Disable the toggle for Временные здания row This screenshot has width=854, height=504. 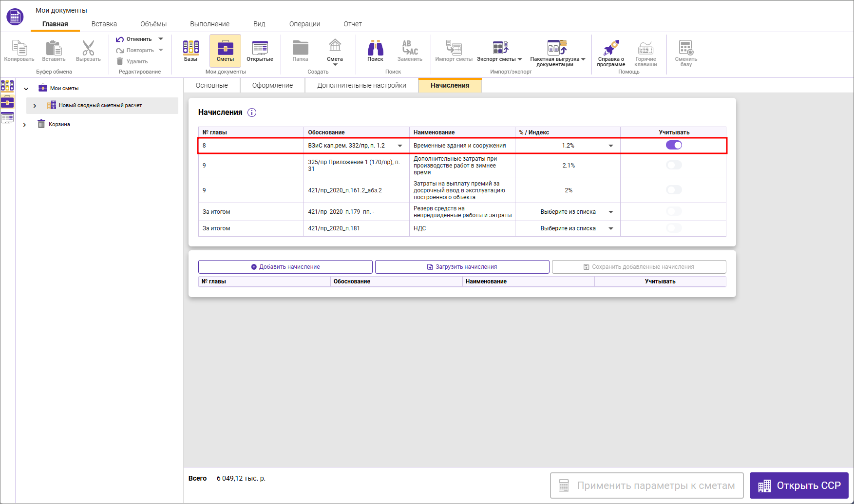674,145
